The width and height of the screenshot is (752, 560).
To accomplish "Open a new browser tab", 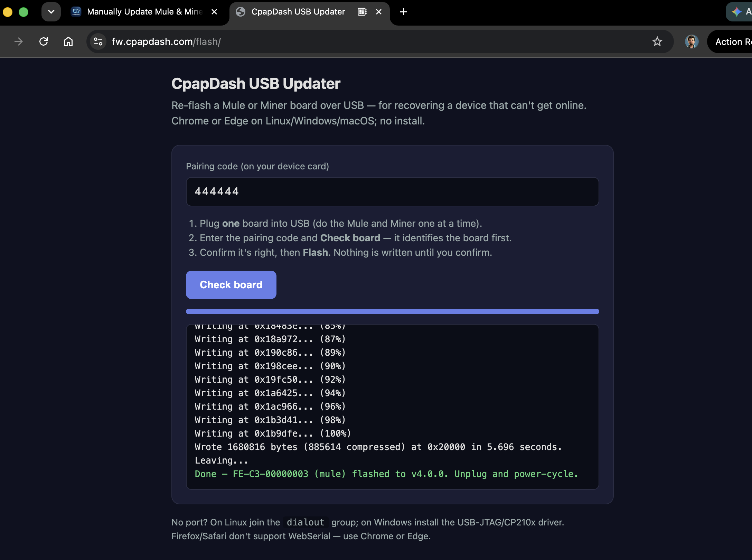I will point(403,12).
